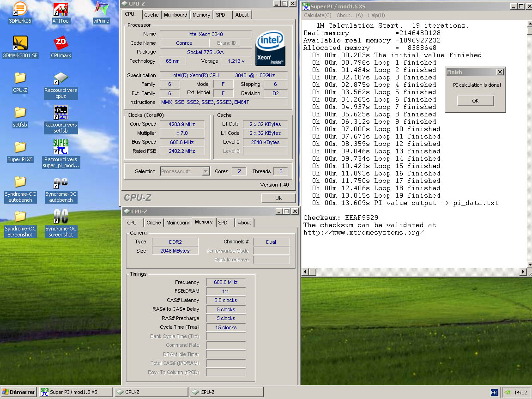532x399 pixels.
Task: Click the Core Speed value 4203.9 MHz
Action: [182, 124]
